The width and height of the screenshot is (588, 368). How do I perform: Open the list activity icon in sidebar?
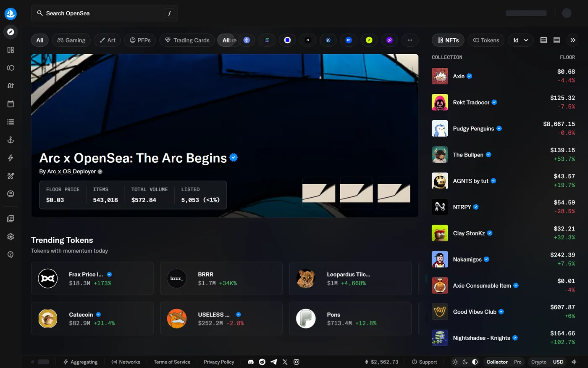10,122
